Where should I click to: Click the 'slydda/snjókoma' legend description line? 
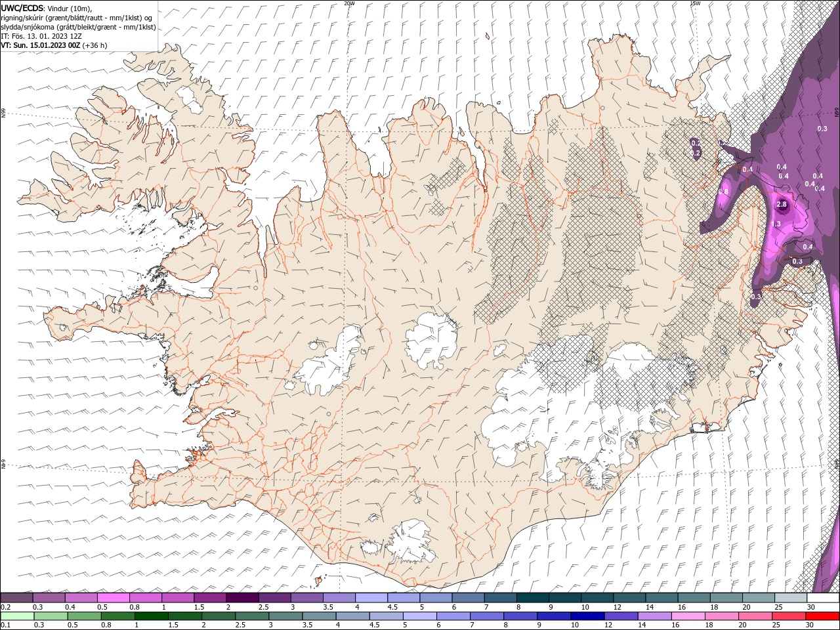point(79,27)
